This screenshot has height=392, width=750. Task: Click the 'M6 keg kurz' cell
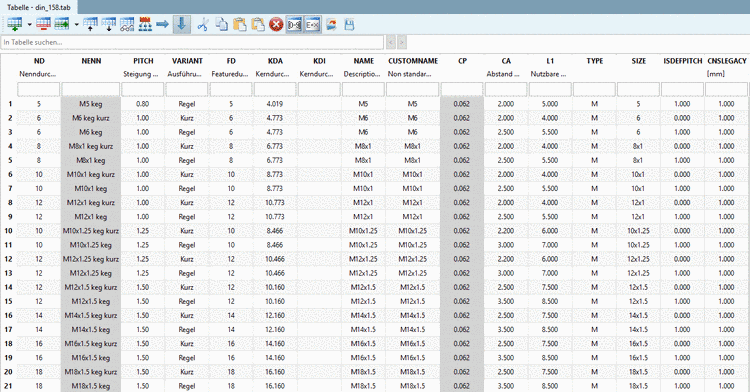pos(91,118)
